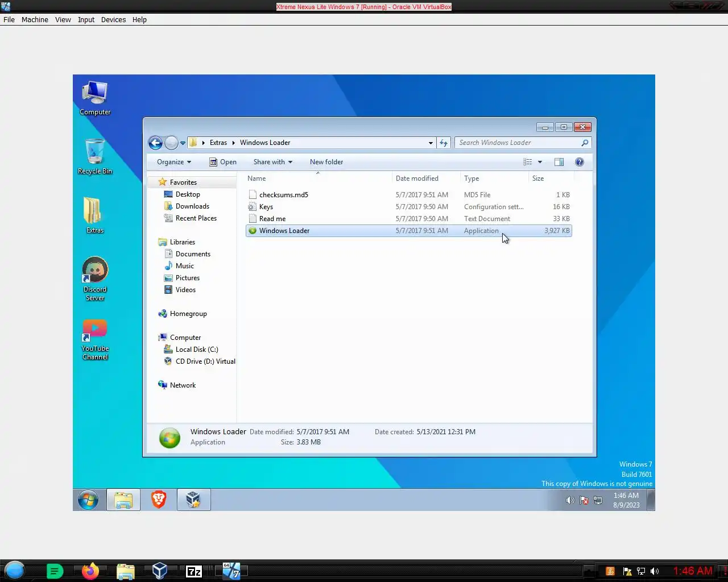Screen dimensions: 728x582
Task: Change view with the views icon
Action: pyautogui.click(x=528, y=162)
